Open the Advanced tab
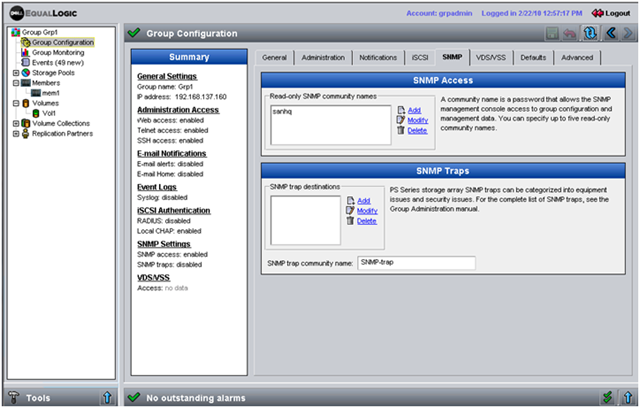 (x=577, y=58)
